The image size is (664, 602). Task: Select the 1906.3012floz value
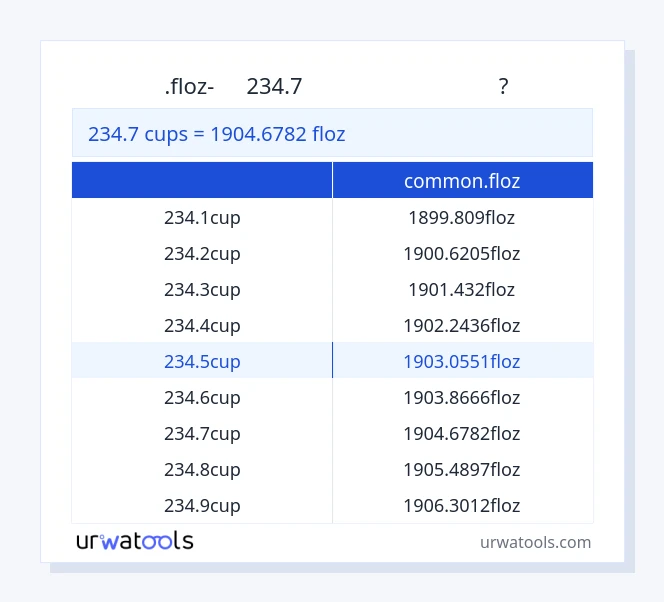click(462, 505)
